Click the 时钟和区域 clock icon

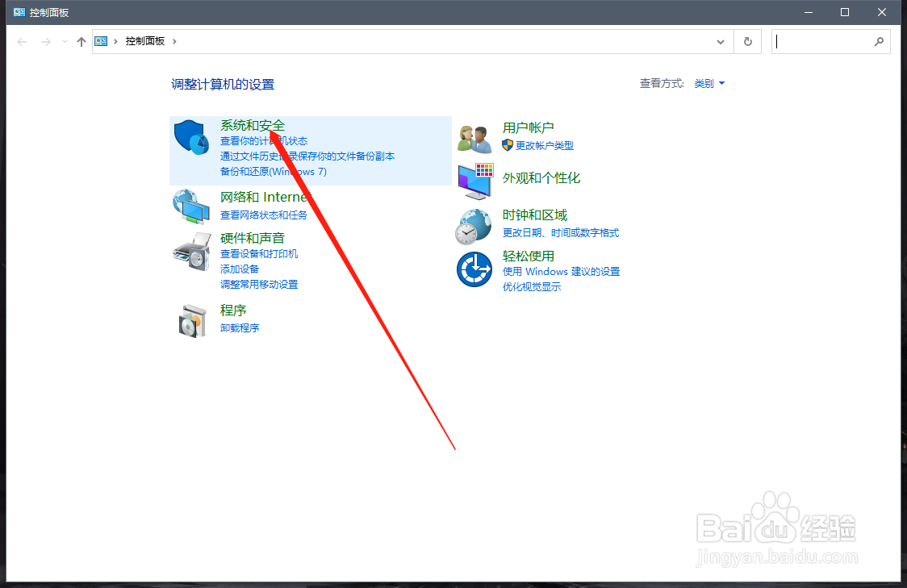tap(474, 226)
